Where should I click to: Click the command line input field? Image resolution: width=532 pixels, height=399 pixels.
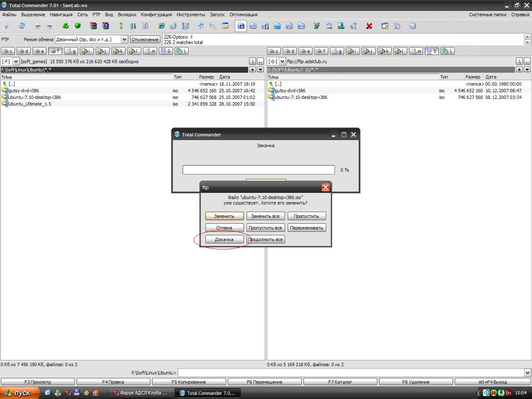tap(351, 373)
